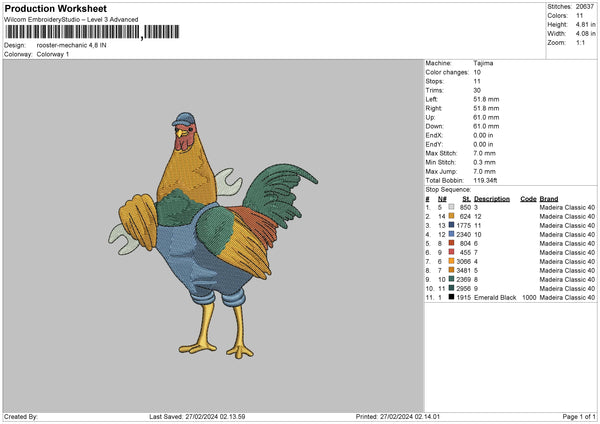This screenshot has width=600, height=424.
Task: Click the rooster embroidery design preview
Action: (x=213, y=235)
